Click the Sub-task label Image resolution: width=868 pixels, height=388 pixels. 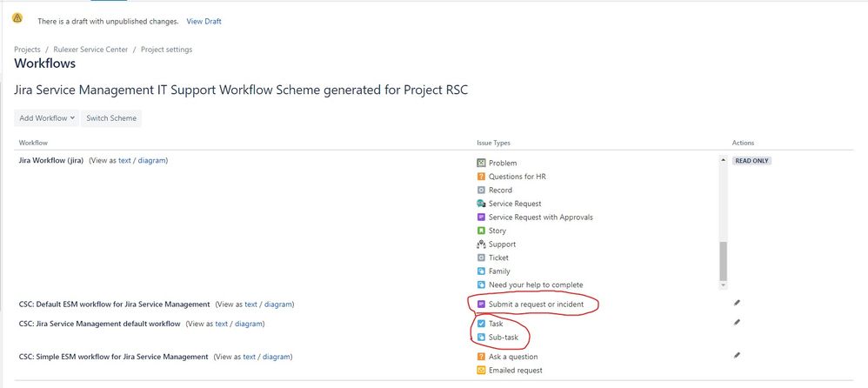(x=504, y=337)
